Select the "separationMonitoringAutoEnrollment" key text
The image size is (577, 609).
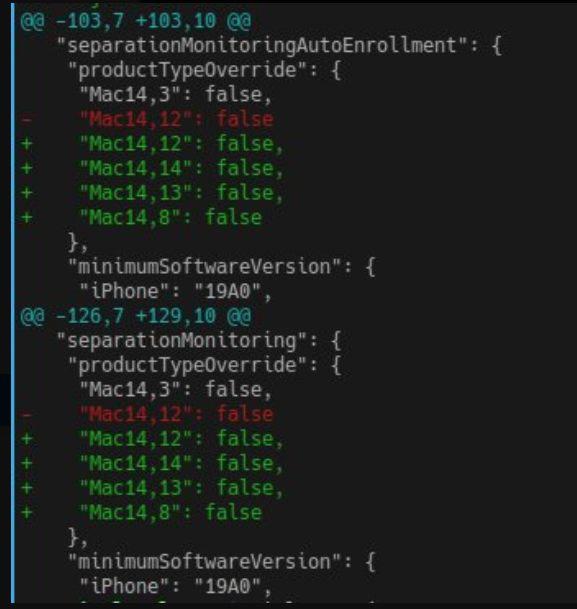(x=262, y=45)
